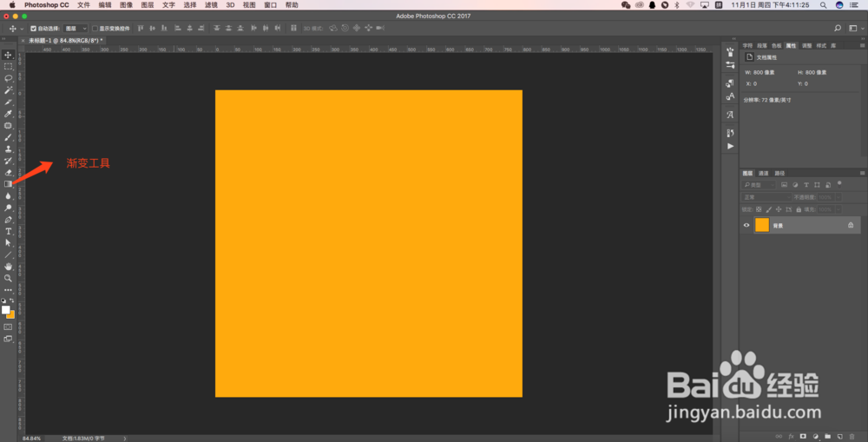Toggle lock transparent pixels icon
Viewport: 868px width, 442px height.
[x=759, y=209]
